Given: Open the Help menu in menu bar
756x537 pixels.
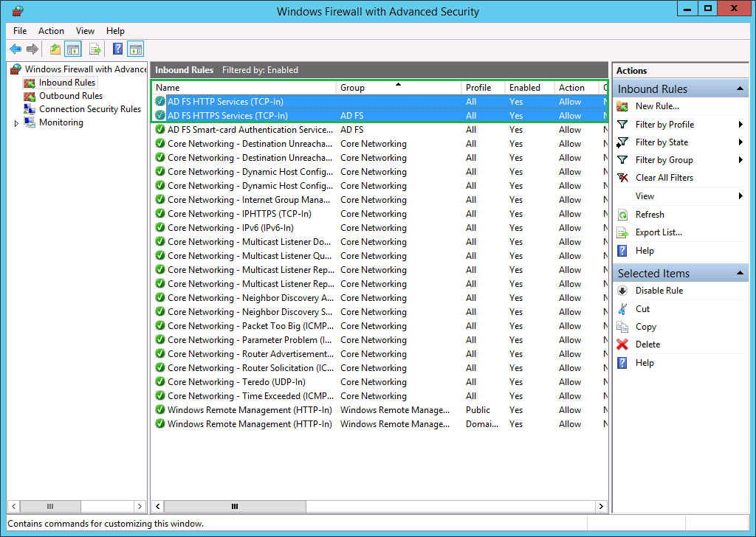Looking at the screenshot, I should (115, 31).
